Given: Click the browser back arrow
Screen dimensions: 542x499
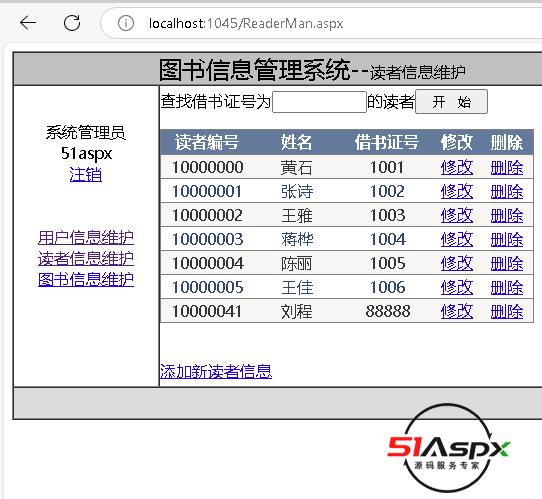Looking at the screenshot, I should [28, 23].
